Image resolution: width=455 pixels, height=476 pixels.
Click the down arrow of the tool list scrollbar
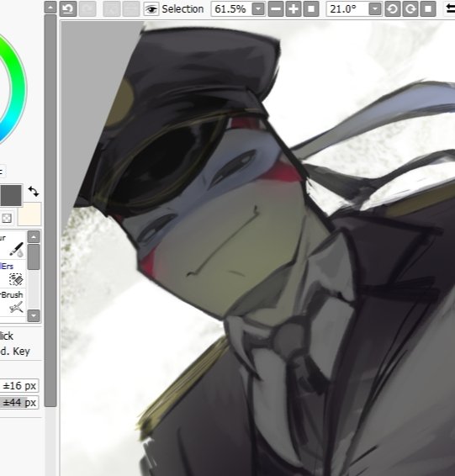click(34, 315)
